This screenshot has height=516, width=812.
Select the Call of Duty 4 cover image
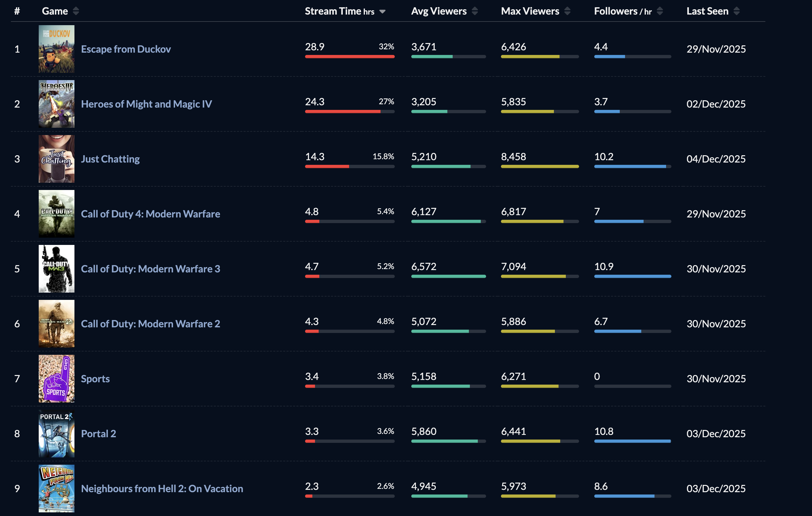click(56, 214)
